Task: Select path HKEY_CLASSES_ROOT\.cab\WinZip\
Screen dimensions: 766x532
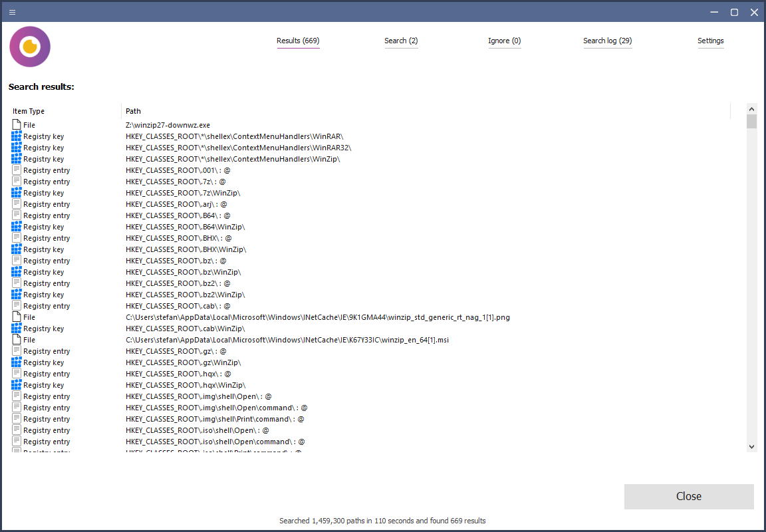Action: 185,329
